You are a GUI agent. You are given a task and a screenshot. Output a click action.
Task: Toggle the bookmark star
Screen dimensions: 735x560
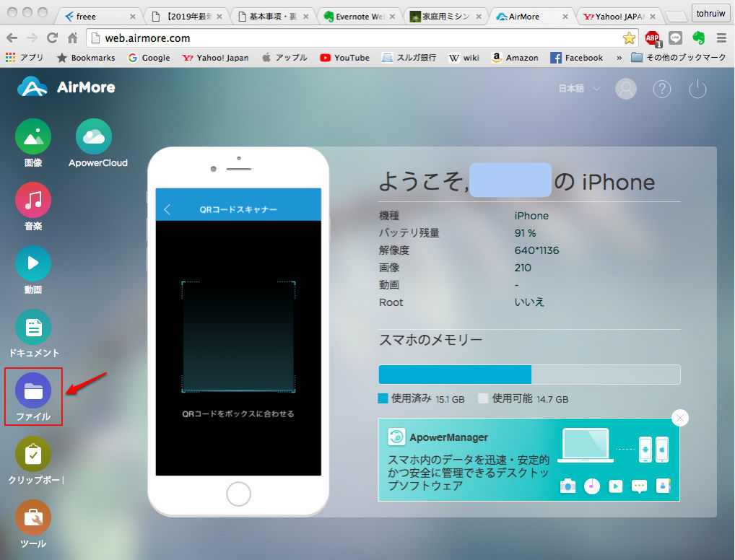click(x=629, y=38)
